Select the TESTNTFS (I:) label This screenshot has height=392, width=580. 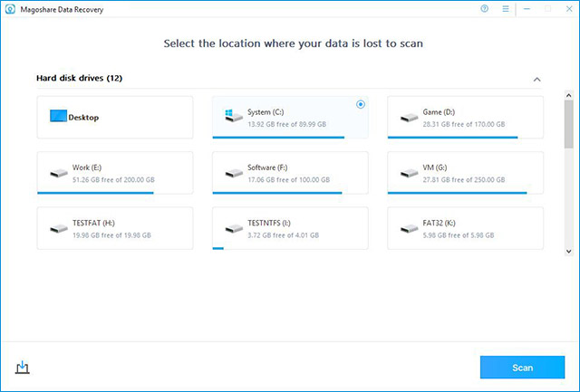tap(269, 223)
